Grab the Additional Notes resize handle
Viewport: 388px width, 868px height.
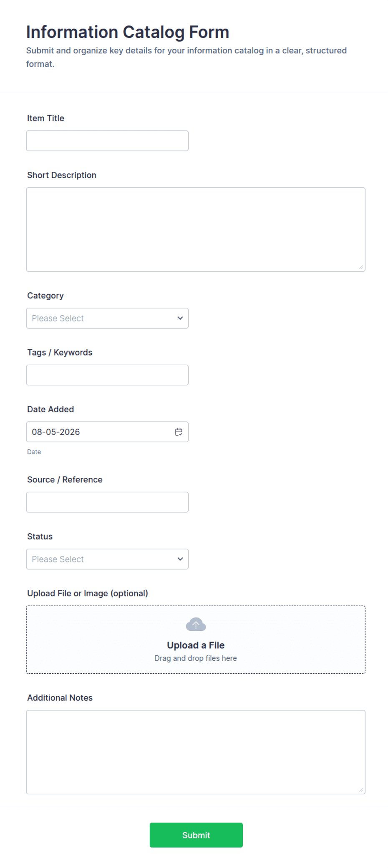pos(361,790)
